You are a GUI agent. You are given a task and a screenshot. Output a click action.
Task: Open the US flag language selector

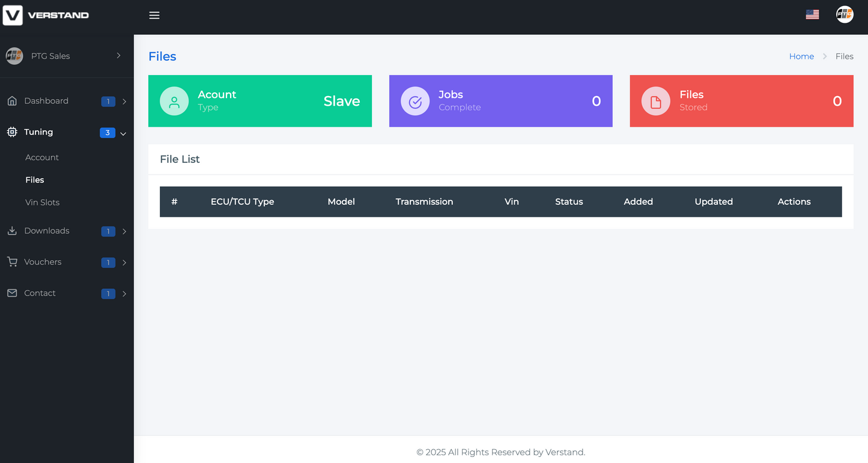tap(812, 14)
